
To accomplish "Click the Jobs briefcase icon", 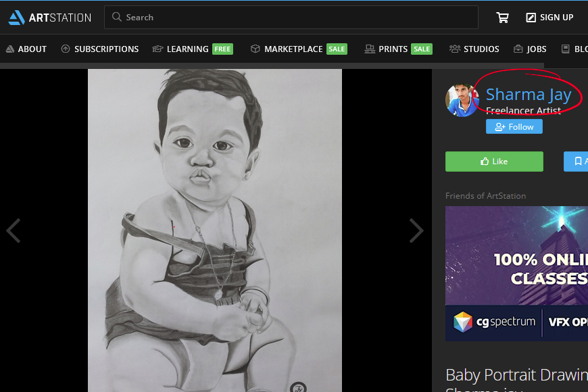I will 518,49.
